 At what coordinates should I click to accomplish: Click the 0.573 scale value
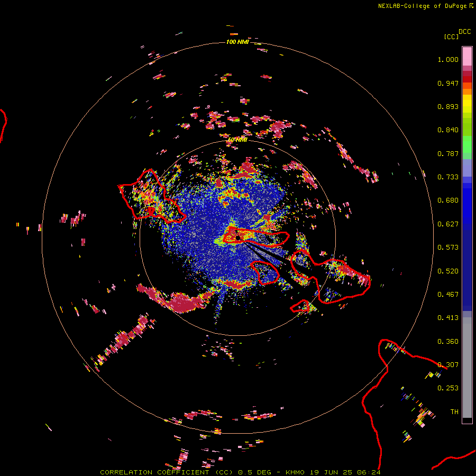(x=448, y=248)
